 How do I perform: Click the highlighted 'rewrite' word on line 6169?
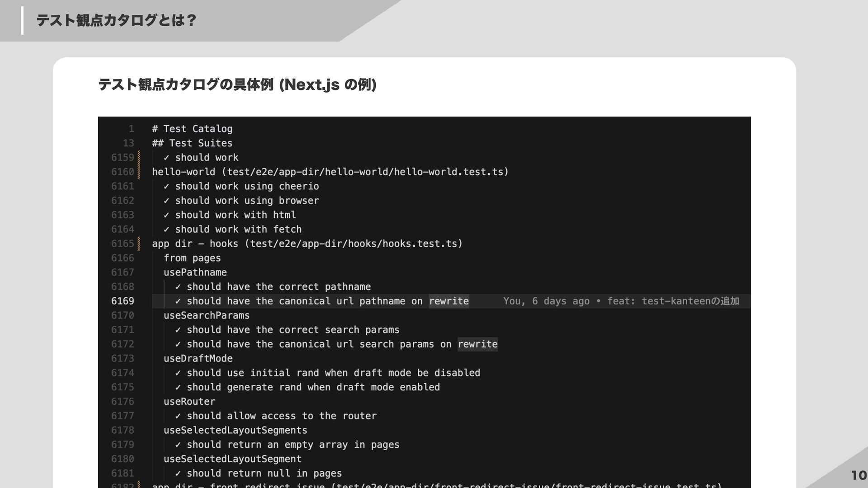pos(448,301)
